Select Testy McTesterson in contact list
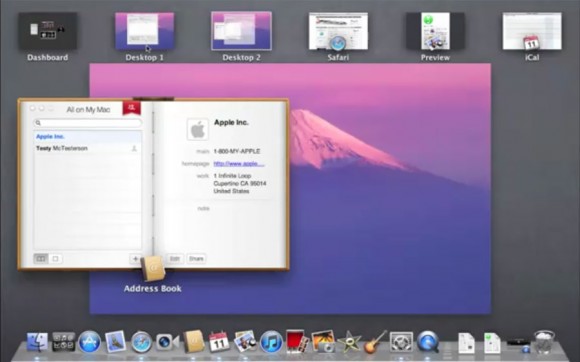The width and height of the screenshot is (580, 362). pos(88,148)
